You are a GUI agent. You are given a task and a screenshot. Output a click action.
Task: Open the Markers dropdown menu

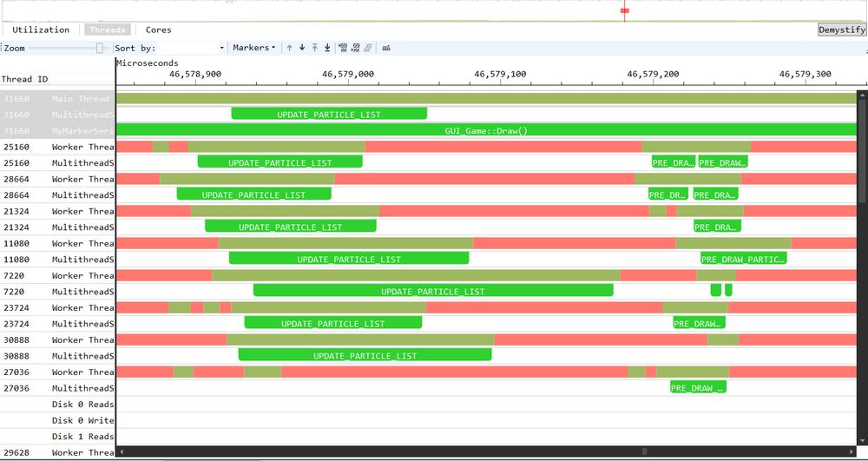254,48
